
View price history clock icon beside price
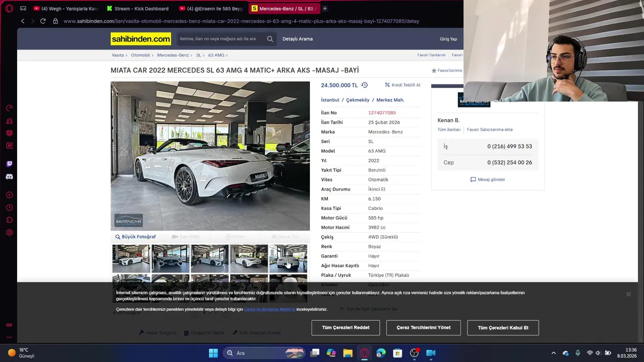point(364,85)
